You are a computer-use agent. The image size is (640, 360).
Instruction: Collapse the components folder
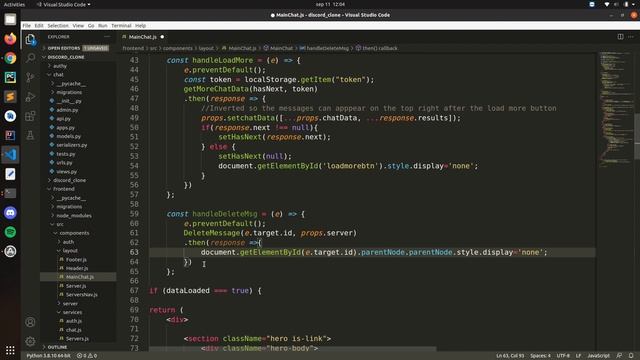[x=74, y=233]
